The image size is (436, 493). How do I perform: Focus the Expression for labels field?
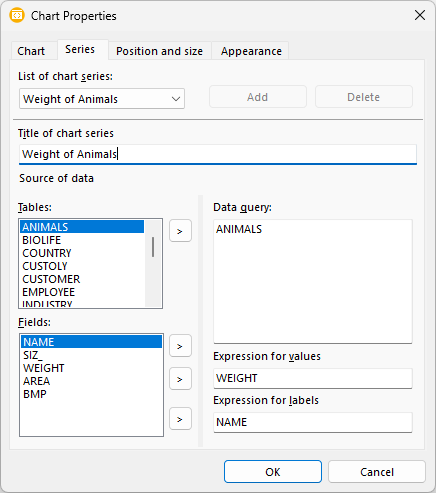(313, 422)
